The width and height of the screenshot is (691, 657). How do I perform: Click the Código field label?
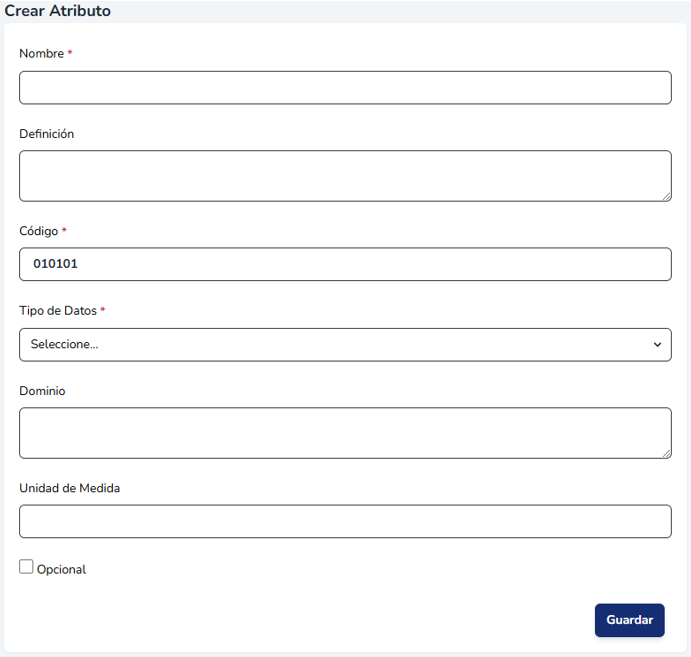tap(39, 231)
